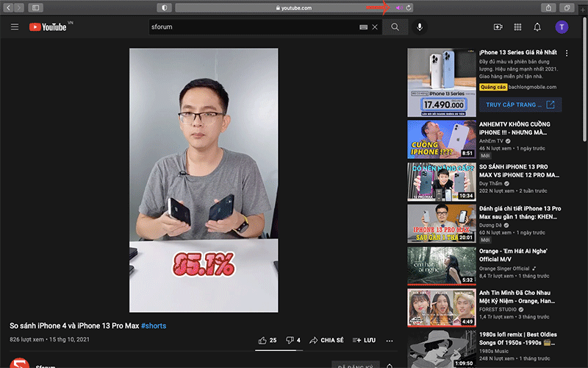This screenshot has height=368, width=588.
Task: Open iPhone 13 Series Giá Rẻ Nhất title
Action: tap(518, 52)
